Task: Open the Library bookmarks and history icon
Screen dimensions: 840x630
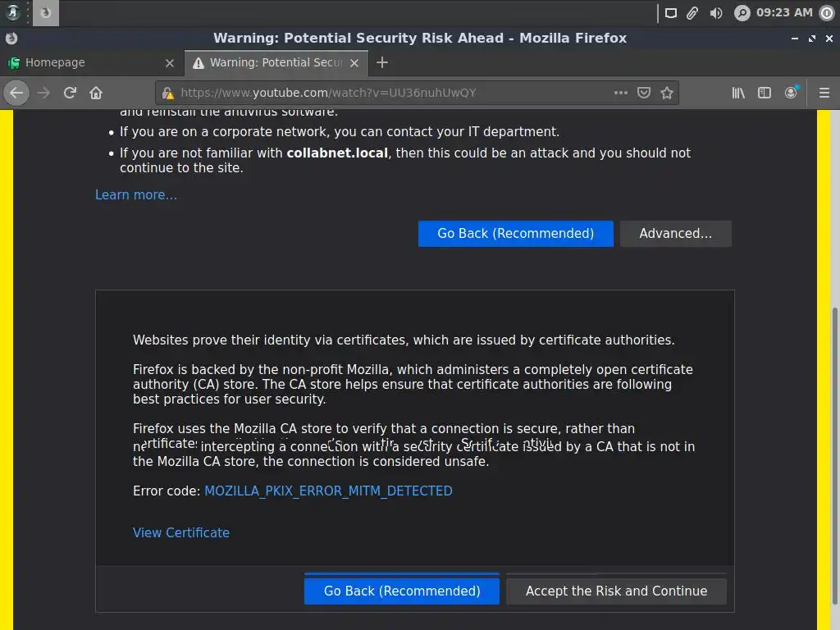Action: tap(738, 93)
